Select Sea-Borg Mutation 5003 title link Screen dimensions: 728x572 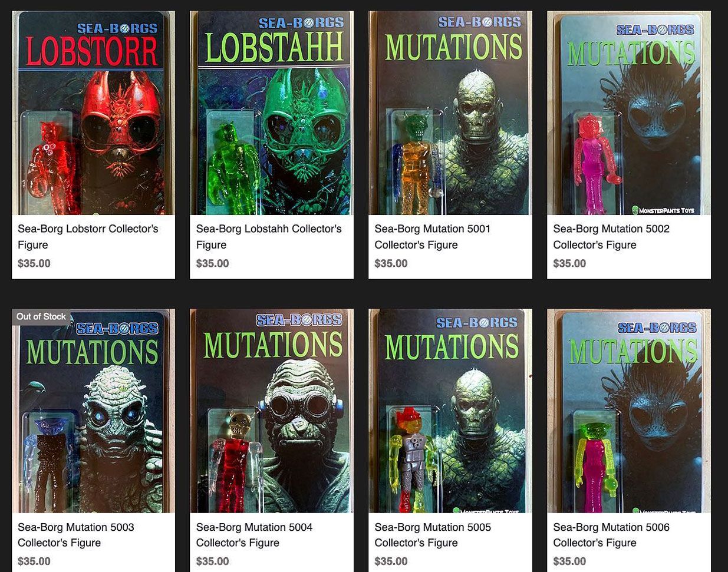pos(76,535)
